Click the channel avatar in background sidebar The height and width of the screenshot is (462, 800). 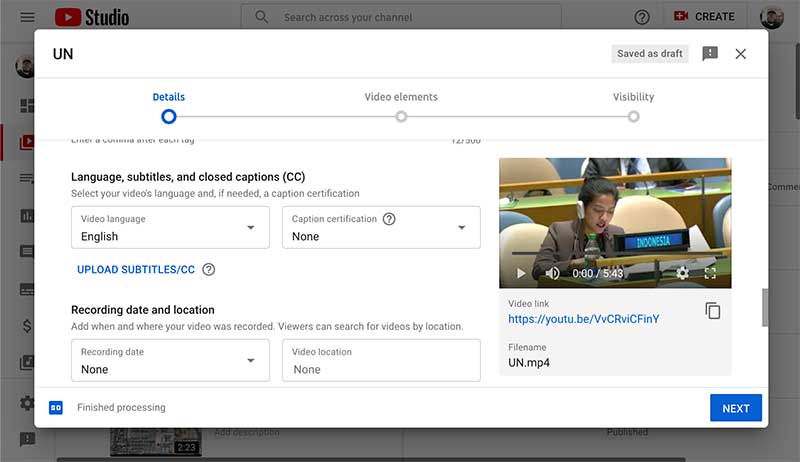point(26,66)
